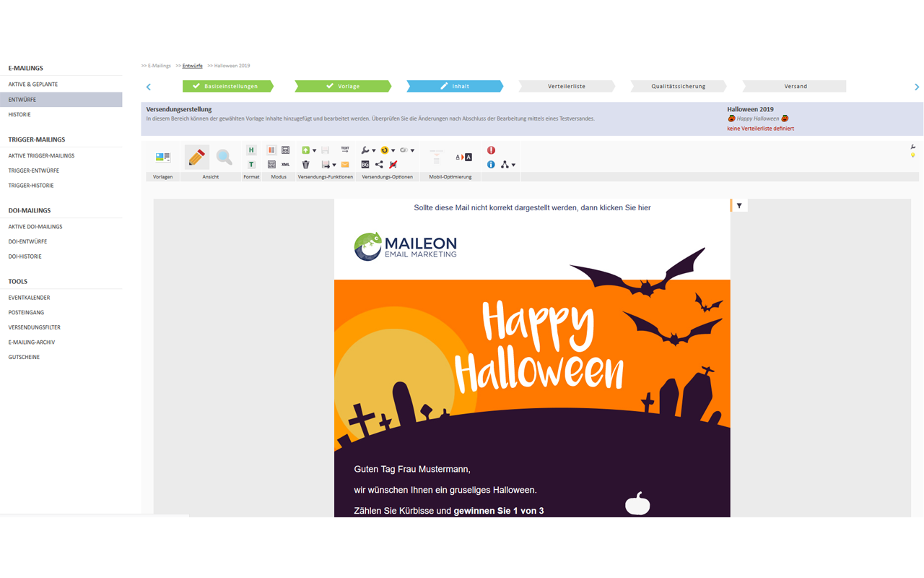Open dropdown arrow beside chain link icon

412,151
